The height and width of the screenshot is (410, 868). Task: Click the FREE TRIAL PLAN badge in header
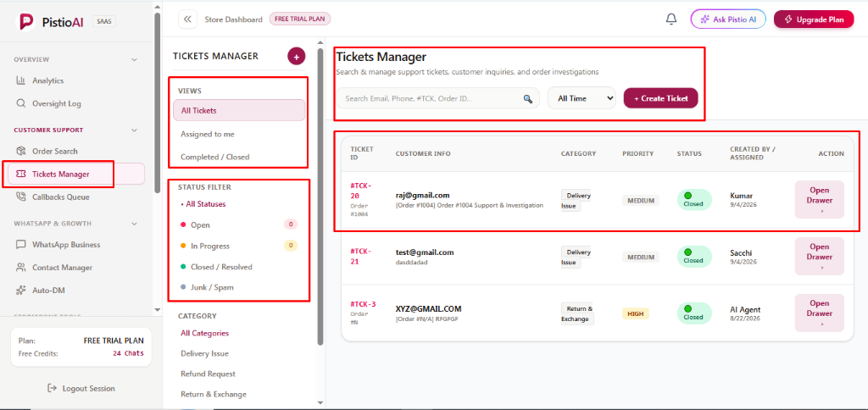tap(300, 19)
